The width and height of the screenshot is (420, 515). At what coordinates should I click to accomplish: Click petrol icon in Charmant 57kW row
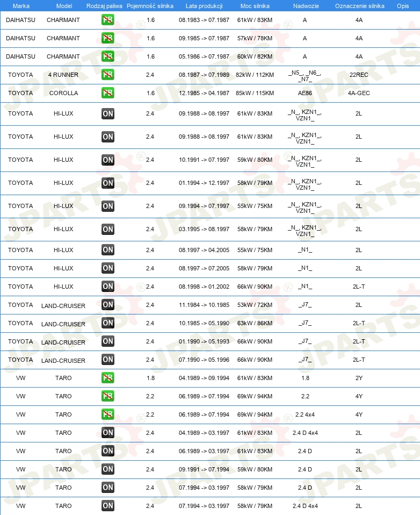click(x=107, y=38)
